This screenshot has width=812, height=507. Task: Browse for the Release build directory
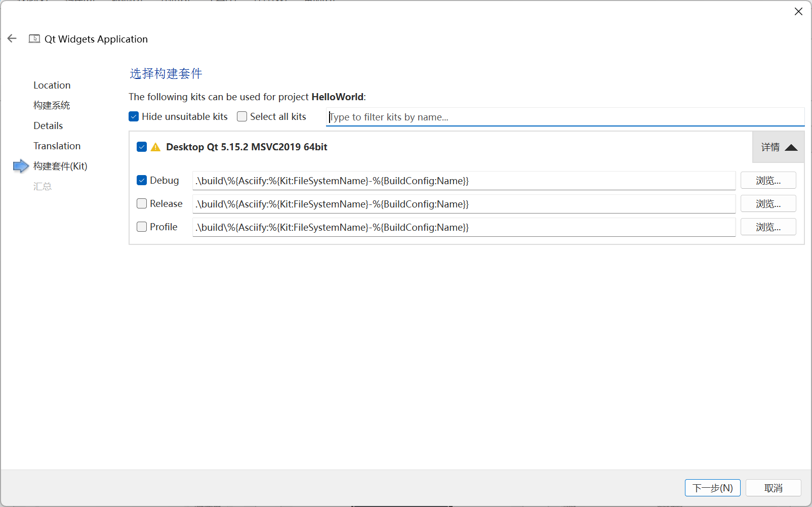(x=768, y=203)
